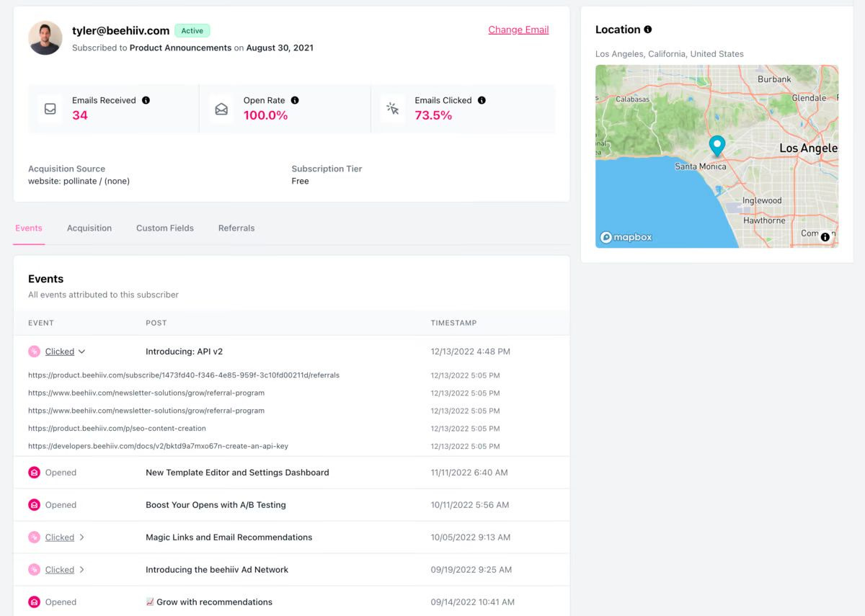The width and height of the screenshot is (865, 616).
Task: Click the EVENT column header
Action: [41, 323]
